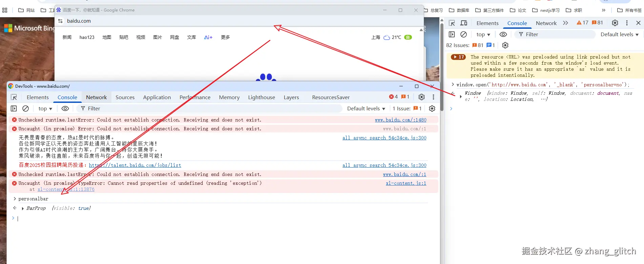This screenshot has width=644, height=264.
Task: Open the nestjs学习 bookmark folder
Action: coord(546,10)
